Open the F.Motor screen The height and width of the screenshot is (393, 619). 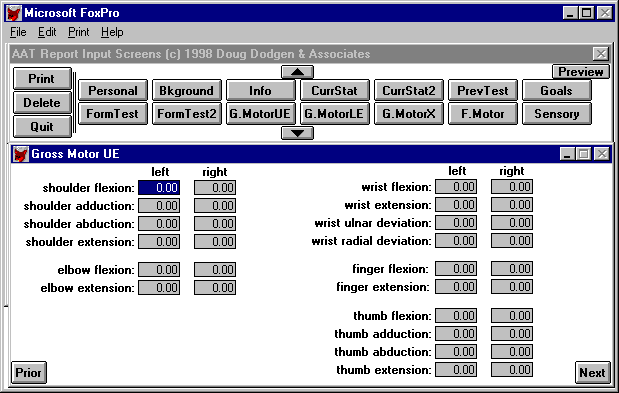tap(483, 114)
